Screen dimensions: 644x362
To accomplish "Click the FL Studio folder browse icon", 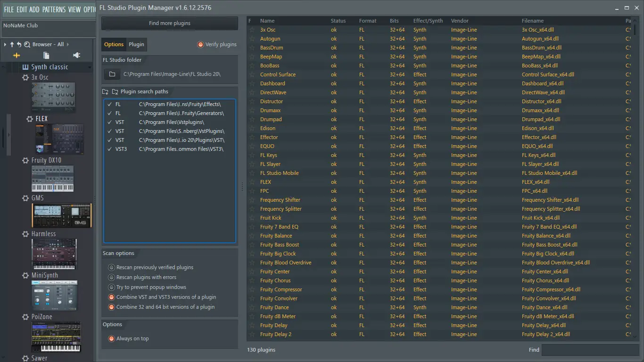I will pos(112,74).
